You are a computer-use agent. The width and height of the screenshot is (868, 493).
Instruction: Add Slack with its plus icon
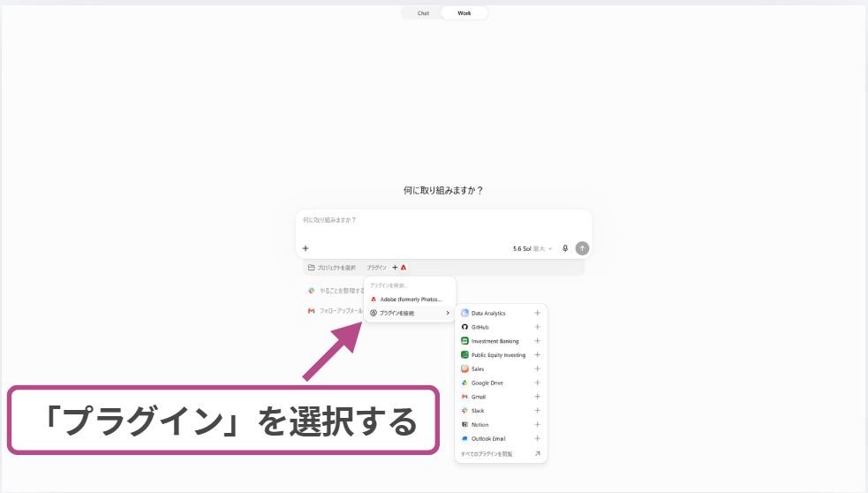[537, 411]
